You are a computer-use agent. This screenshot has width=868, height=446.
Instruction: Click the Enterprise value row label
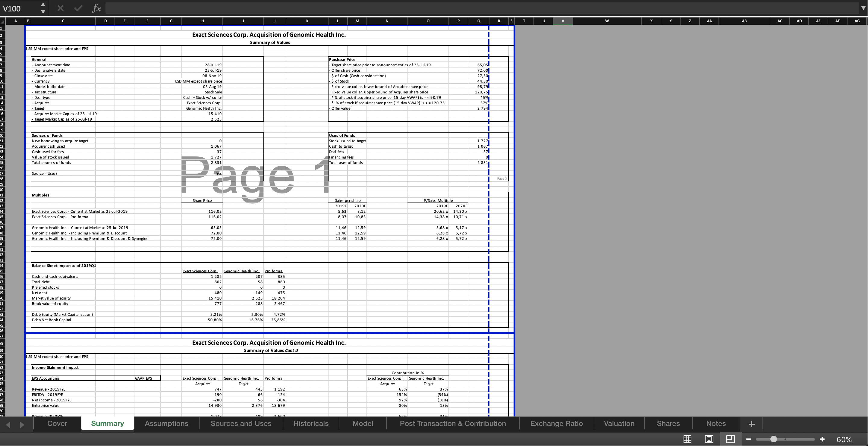46,406
